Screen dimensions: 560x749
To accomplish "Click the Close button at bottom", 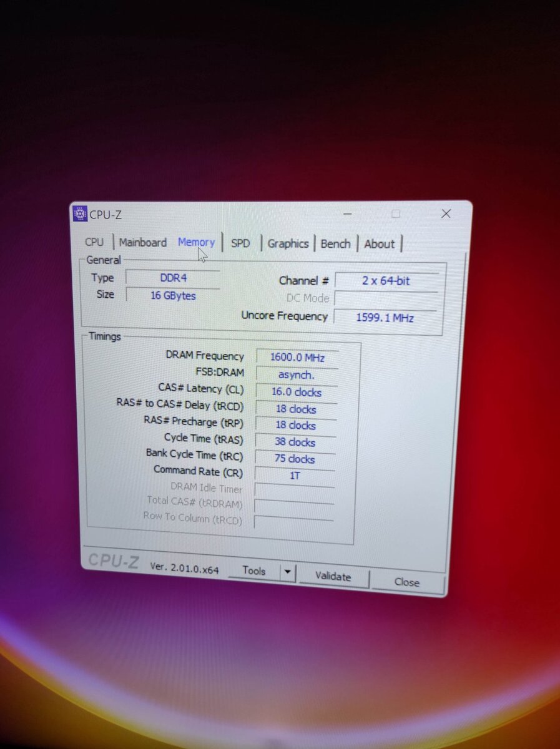I will 407,582.
